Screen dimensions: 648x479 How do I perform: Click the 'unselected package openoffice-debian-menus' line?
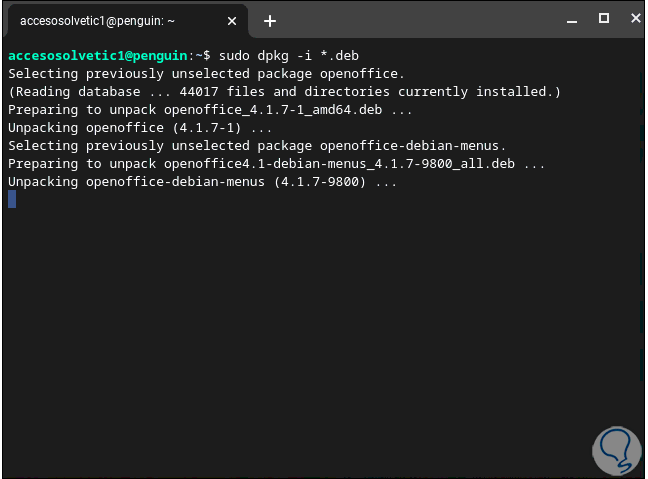click(x=257, y=145)
